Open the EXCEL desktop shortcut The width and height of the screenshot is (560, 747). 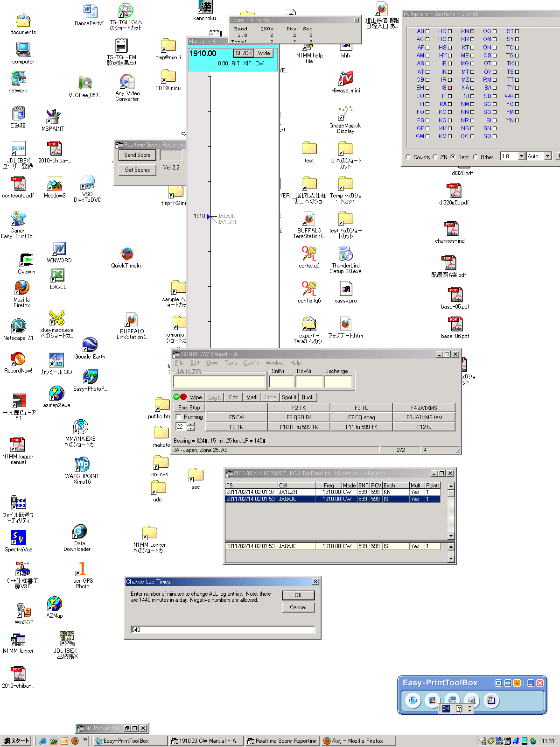pyautogui.click(x=57, y=275)
